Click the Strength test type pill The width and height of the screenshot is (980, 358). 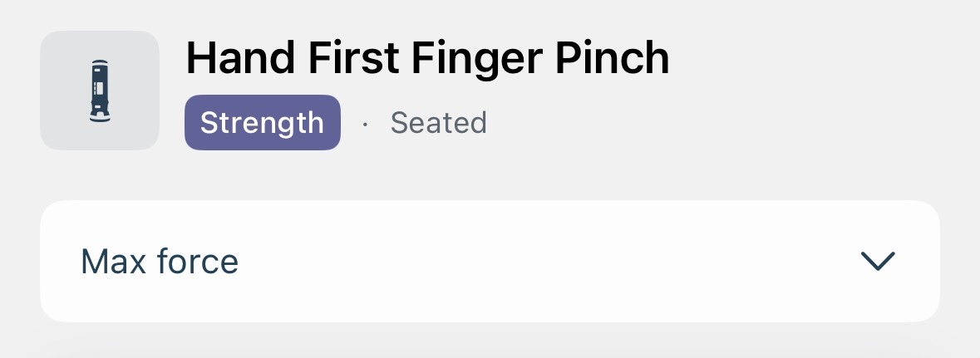pyautogui.click(x=263, y=122)
